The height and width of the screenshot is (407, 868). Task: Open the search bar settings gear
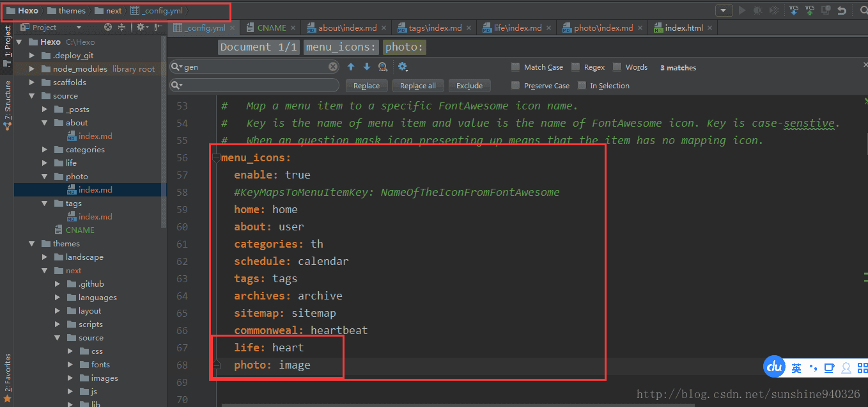(403, 67)
